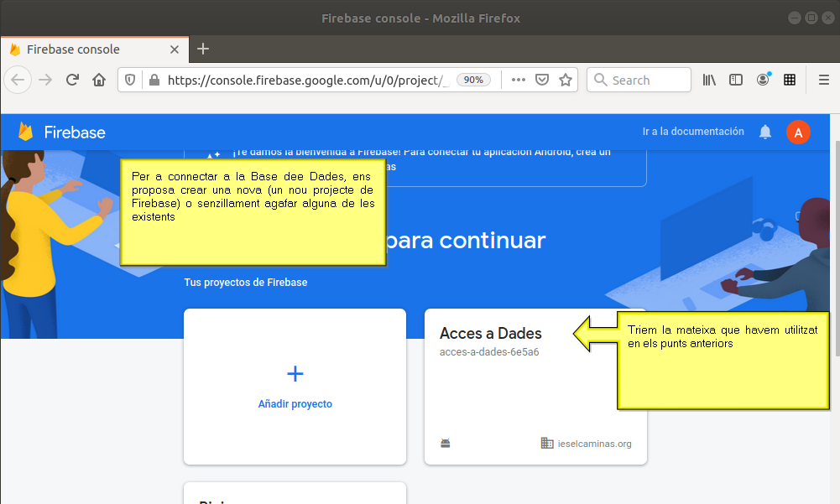This screenshot has width=840, height=504.
Task: Focus the Firefox Search box
Action: pos(639,80)
